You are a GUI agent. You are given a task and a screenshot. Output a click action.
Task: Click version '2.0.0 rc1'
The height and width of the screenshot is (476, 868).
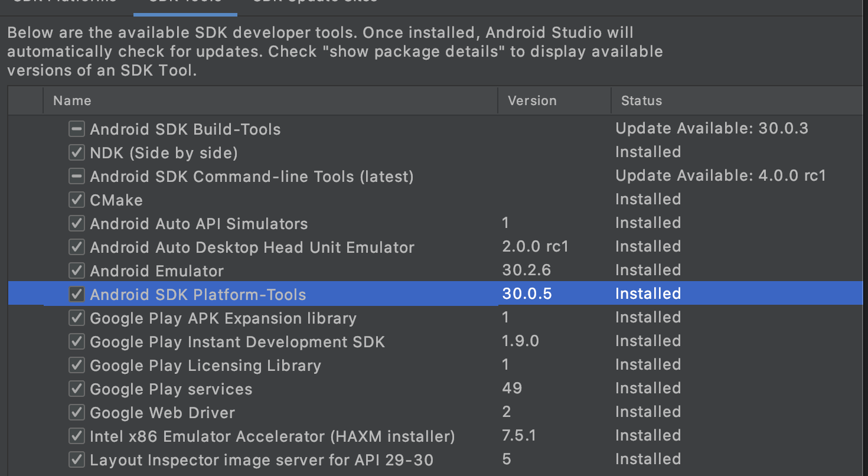[x=535, y=246]
